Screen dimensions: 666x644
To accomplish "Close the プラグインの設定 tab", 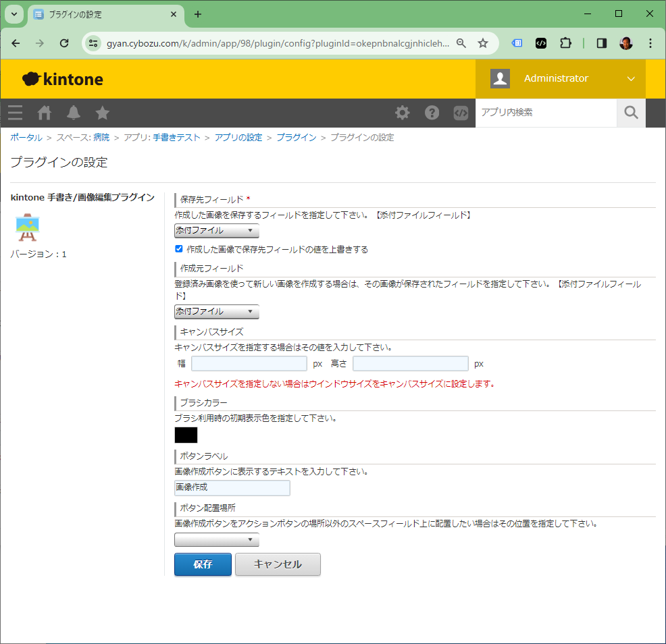I will tap(174, 14).
